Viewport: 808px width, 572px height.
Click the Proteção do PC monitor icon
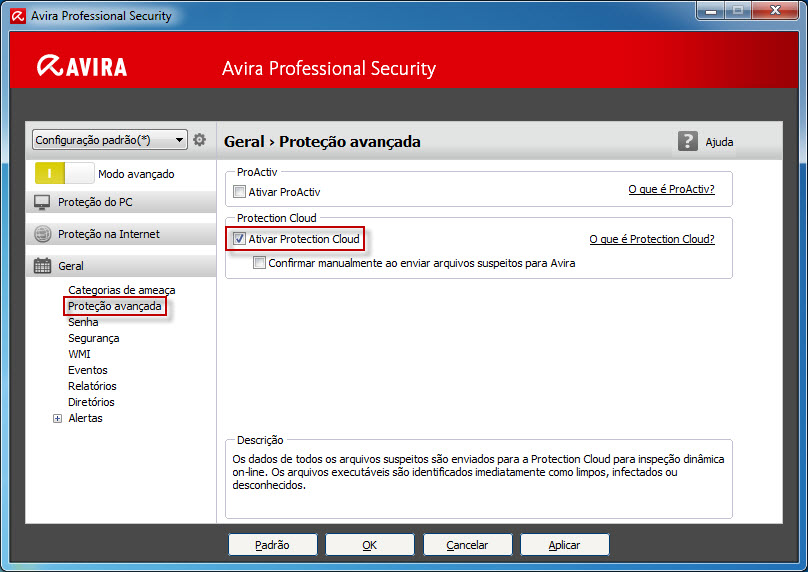tap(42, 203)
